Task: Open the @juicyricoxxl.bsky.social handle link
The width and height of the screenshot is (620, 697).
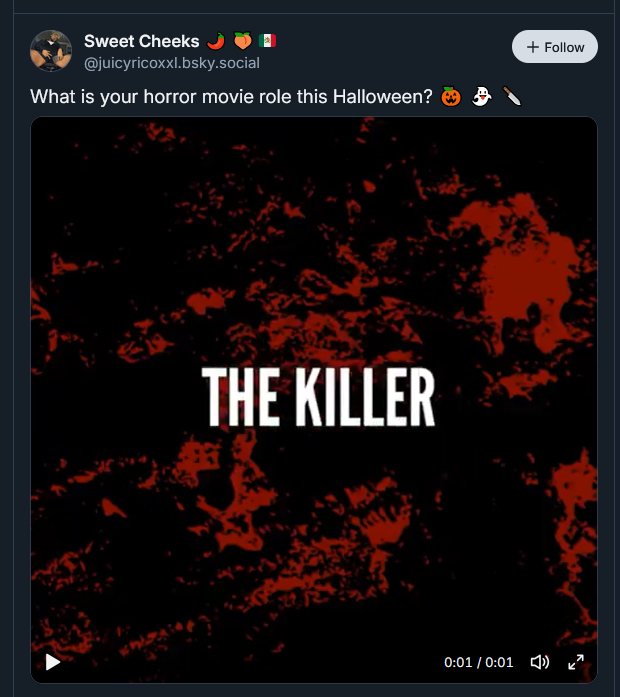Action: [x=172, y=63]
